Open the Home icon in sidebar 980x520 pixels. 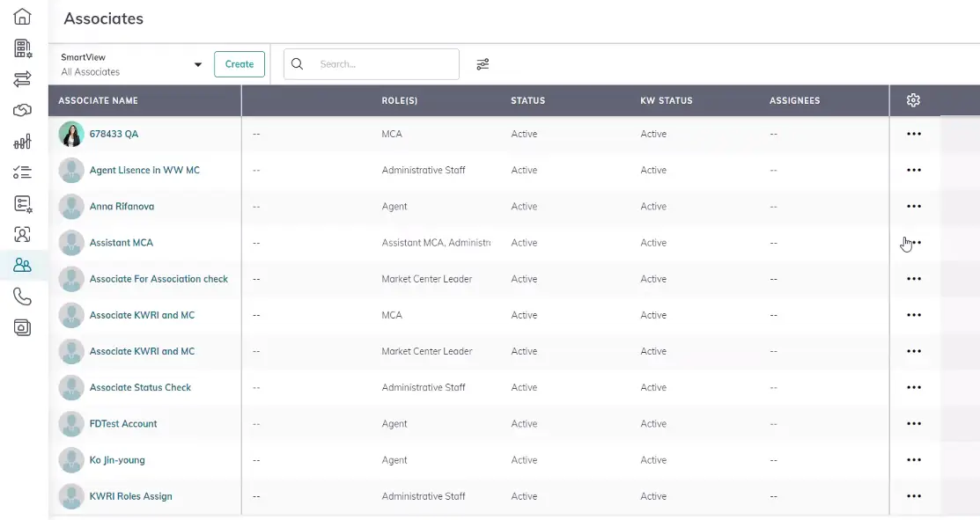22,16
